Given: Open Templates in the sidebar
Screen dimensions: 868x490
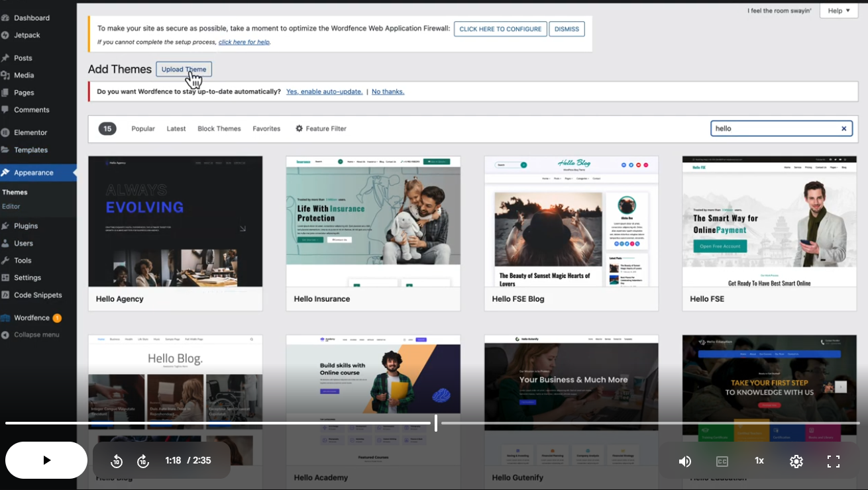Looking at the screenshot, I should click(x=31, y=150).
